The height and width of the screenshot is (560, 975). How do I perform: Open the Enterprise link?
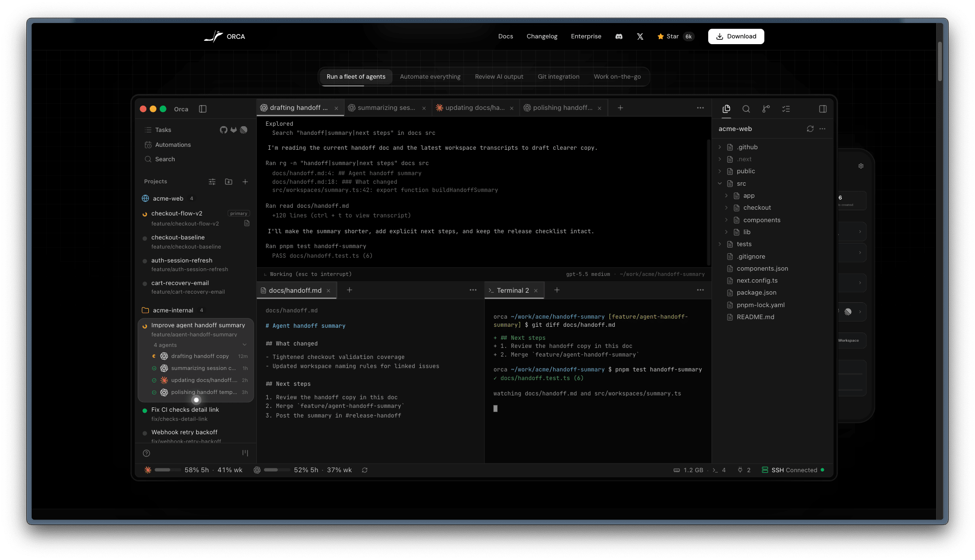586,36
